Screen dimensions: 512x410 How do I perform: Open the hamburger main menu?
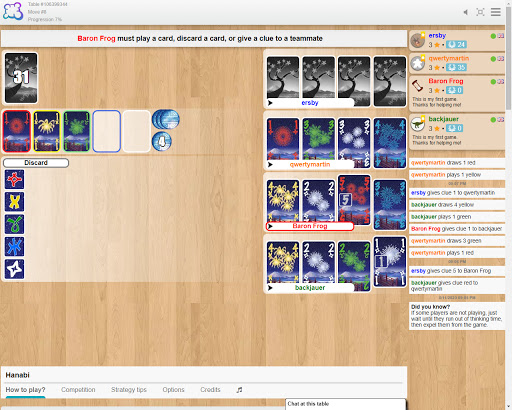pos(496,12)
